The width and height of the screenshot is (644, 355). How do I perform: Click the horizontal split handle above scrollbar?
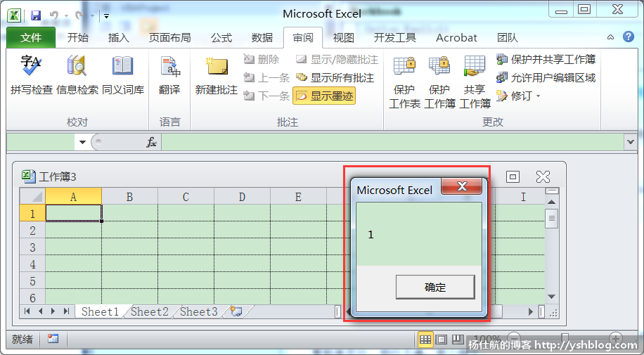click(x=552, y=191)
